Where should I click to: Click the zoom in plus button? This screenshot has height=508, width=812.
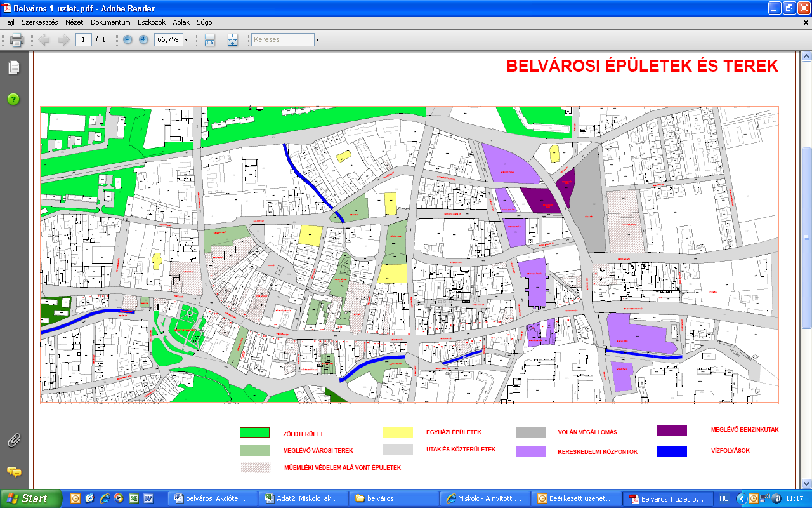pos(143,39)
